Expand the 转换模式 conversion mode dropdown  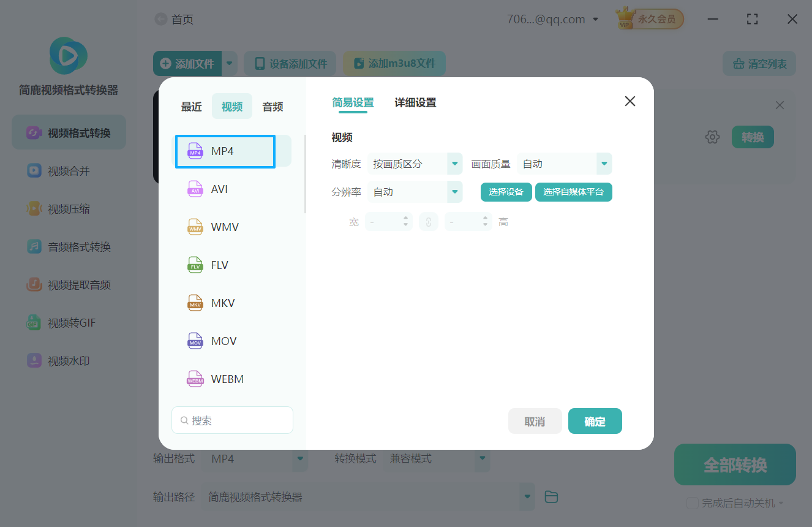click(x=482, y=458)
